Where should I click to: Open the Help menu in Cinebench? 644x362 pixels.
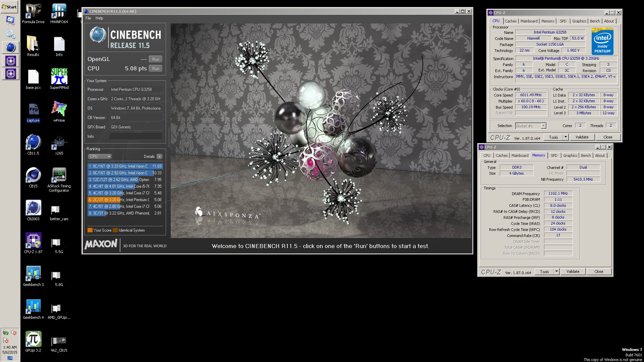[99, 18]
